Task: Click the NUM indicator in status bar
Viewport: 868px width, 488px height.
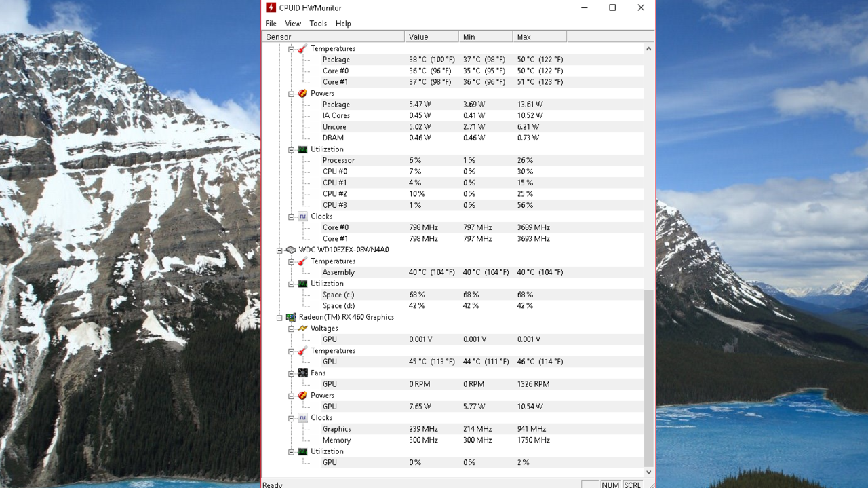Action: [610, 485]
